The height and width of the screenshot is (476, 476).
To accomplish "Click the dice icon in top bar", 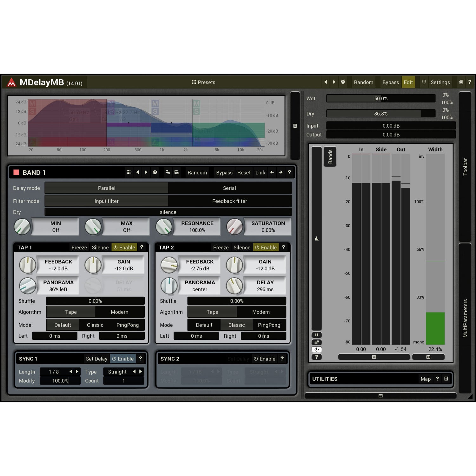I will 343,82.
